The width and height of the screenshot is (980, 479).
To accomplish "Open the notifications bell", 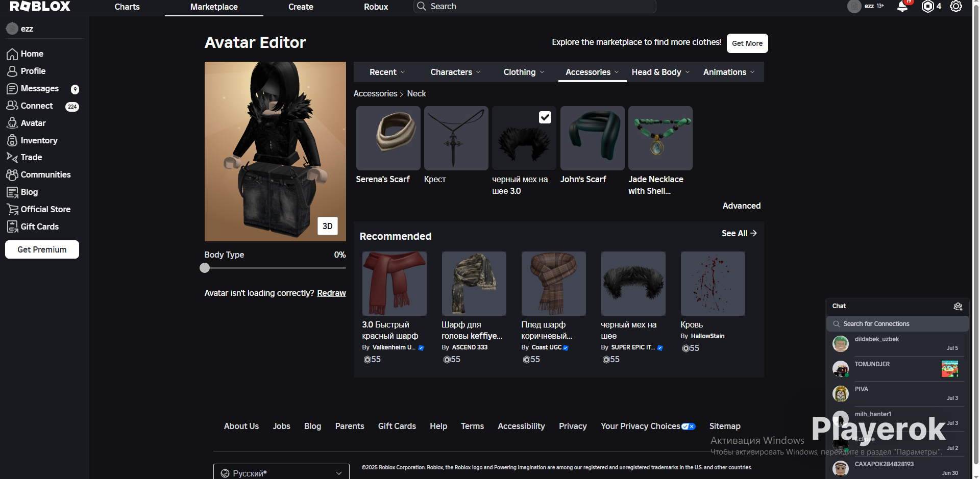I will pyautogui.click(x=902, y=7).
